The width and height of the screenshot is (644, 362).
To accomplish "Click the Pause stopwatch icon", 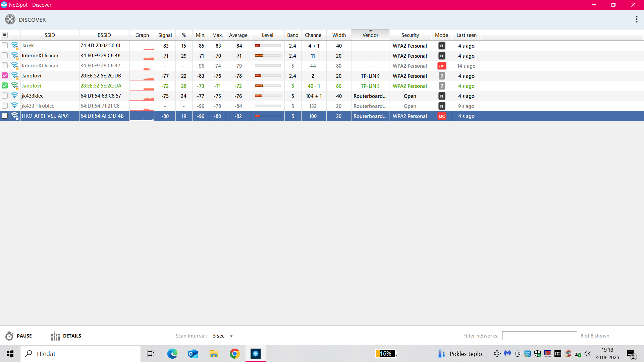I will click(9, 336).
